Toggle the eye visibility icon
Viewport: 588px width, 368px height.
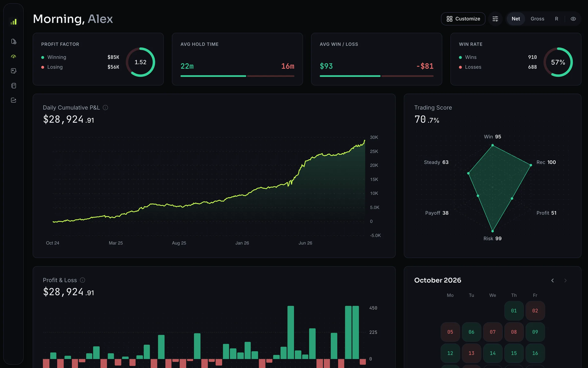[573, 19]
